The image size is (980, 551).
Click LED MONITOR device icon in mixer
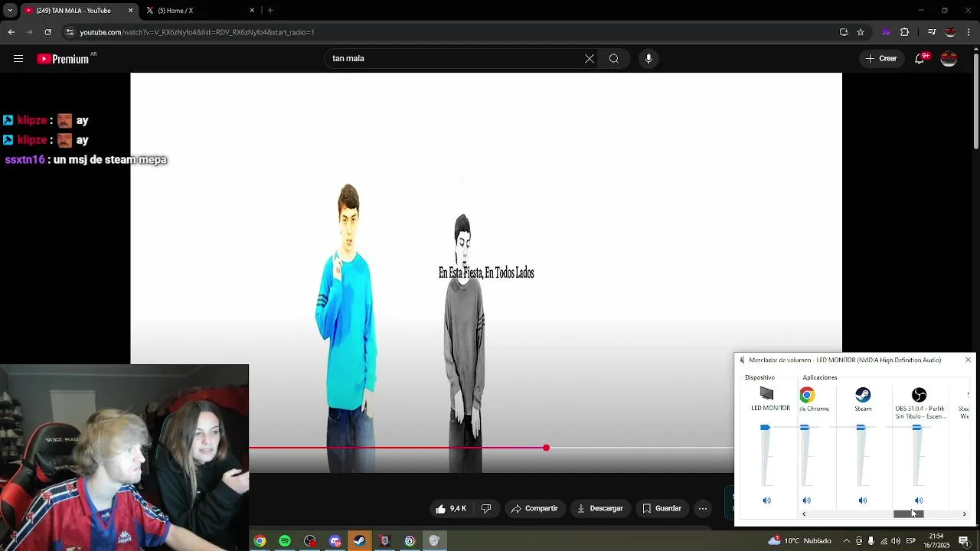click(x=766, y=394)
